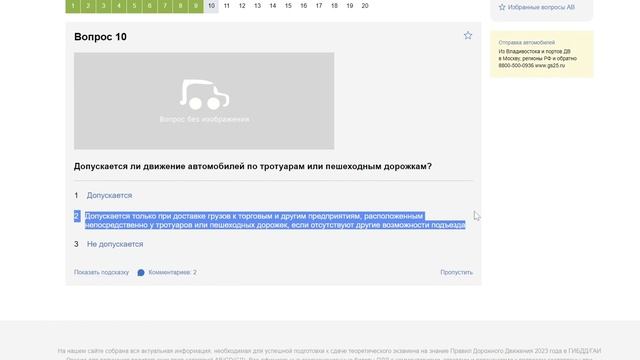Select current question 10 in the navigator
Screen dimensions: 640x360
[211, 6]
